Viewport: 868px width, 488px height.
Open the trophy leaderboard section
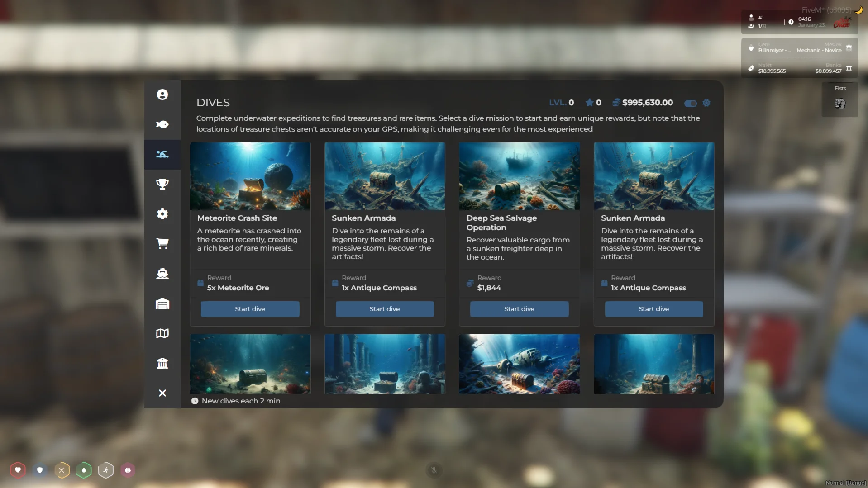coord(162,184)
